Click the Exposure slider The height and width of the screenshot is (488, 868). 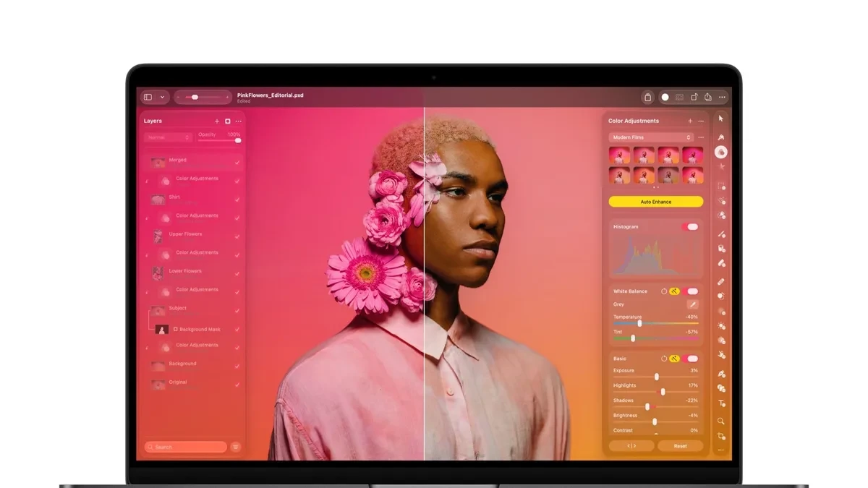(655, 377)
